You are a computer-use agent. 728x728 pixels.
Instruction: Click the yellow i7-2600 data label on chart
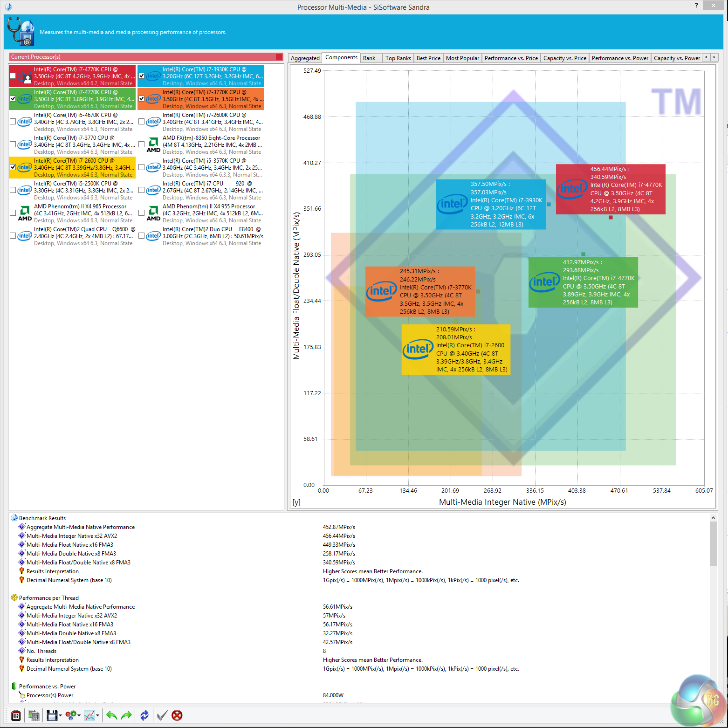pos(456,350)
